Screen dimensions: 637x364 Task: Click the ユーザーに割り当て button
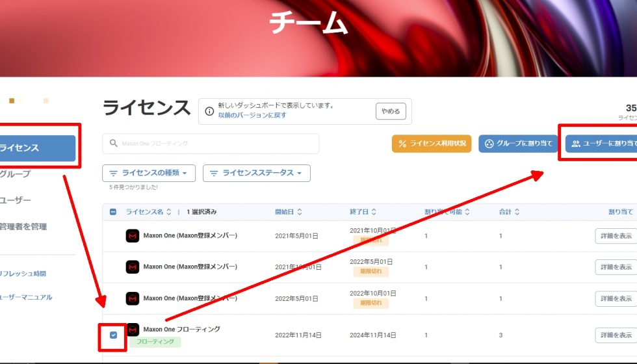pyautogui.click(x=601, y=144)
